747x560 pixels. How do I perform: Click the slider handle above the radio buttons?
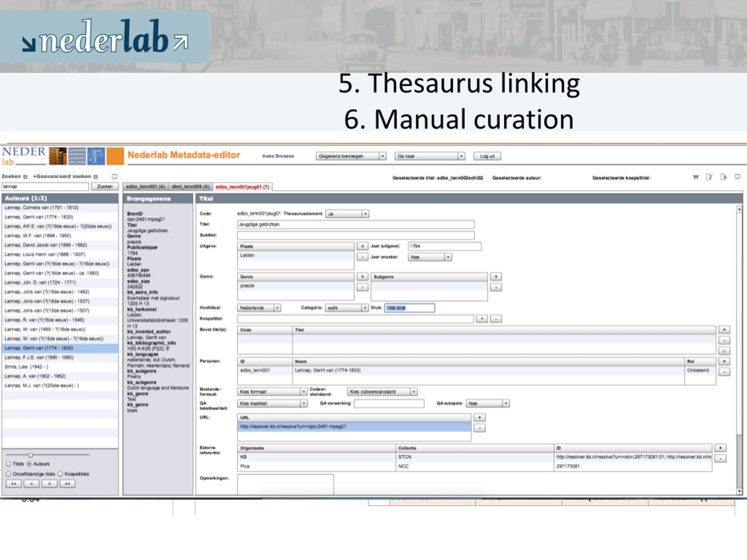pyautogui.click(x=30, y=455)
